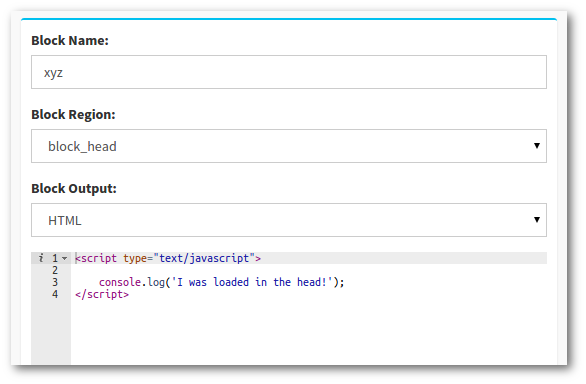586x384 pixels.
Task: Click the console.log code line
Action: pyautogui.click(x=221, y=282)
